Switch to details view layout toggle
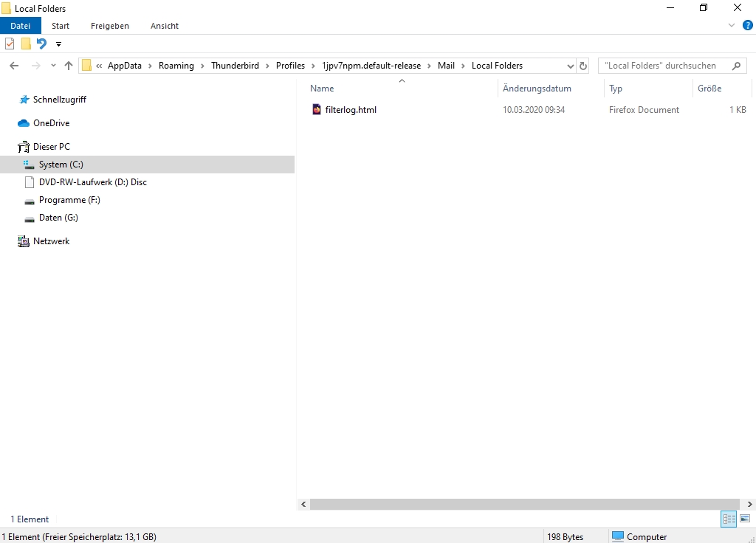Image resolution: width=756 pixels, height=543 pixels. click(x=729, y=519)
